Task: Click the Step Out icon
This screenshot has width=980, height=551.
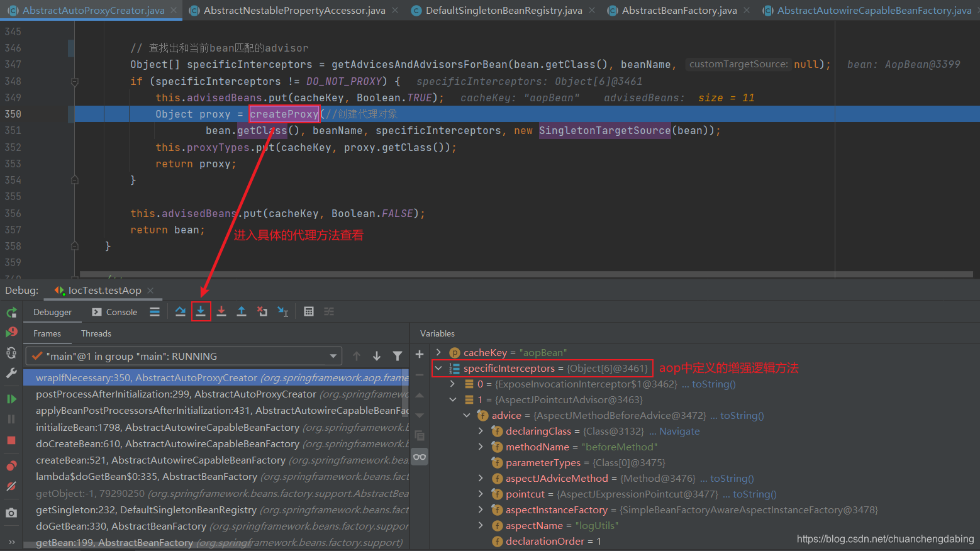Action: point(242,312)
